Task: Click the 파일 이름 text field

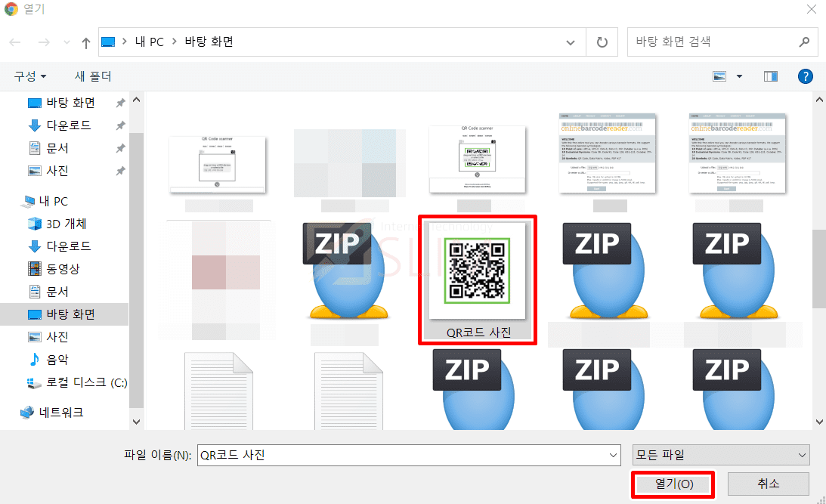Action: (402, 455)
